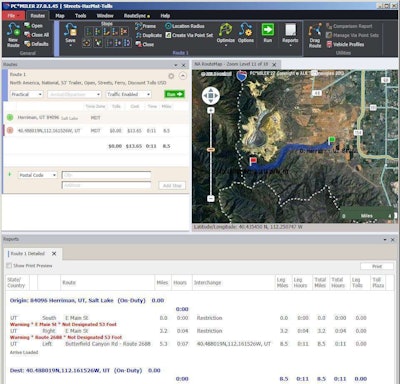Click the route settings gear in Route 1 header
The image size is (400, 384).
[x=171, y=76]
